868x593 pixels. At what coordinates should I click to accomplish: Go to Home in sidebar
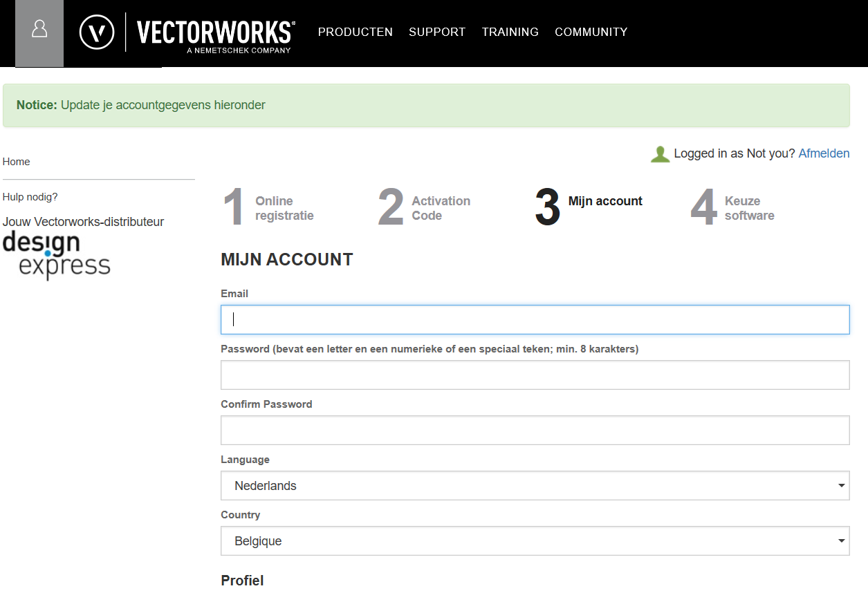17,162
